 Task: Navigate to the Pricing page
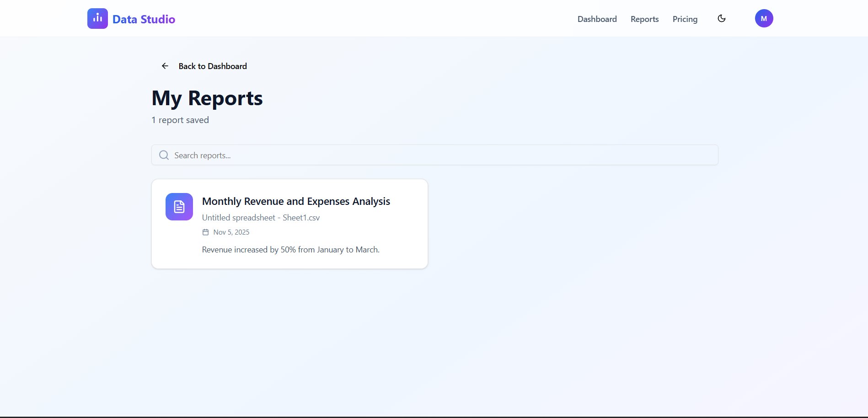point(685,19)
